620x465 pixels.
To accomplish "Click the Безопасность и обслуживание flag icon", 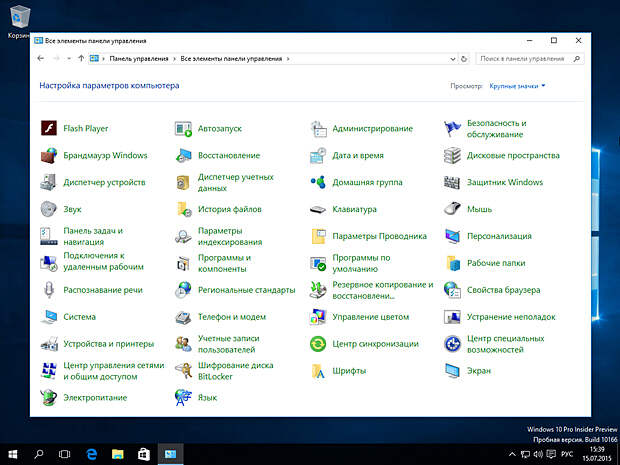I will coord(452,129).
